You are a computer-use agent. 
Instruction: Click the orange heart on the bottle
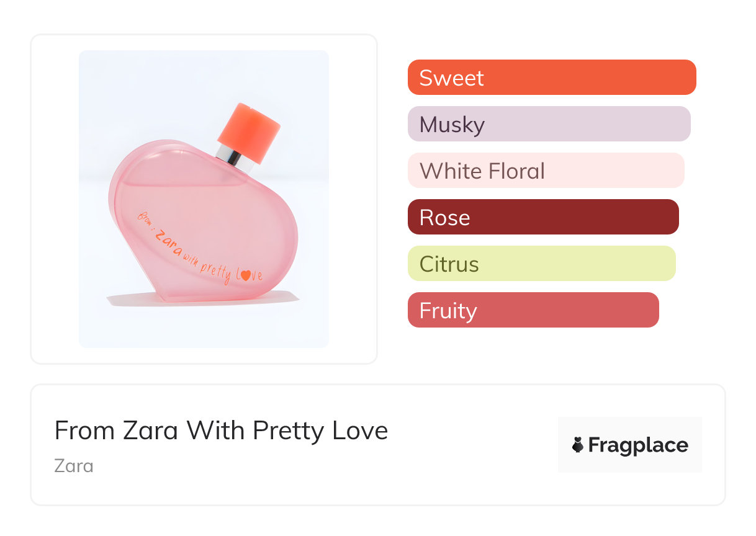(245, 276)
